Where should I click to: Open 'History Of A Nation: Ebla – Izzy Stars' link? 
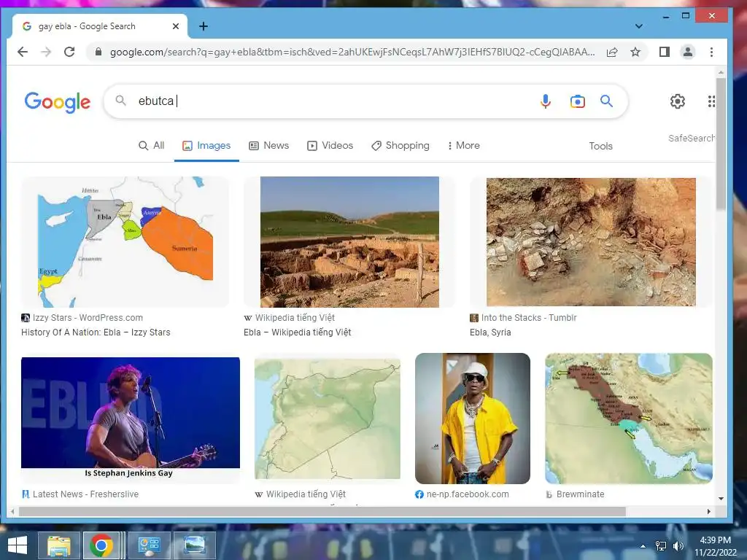[x=96, y=332]
